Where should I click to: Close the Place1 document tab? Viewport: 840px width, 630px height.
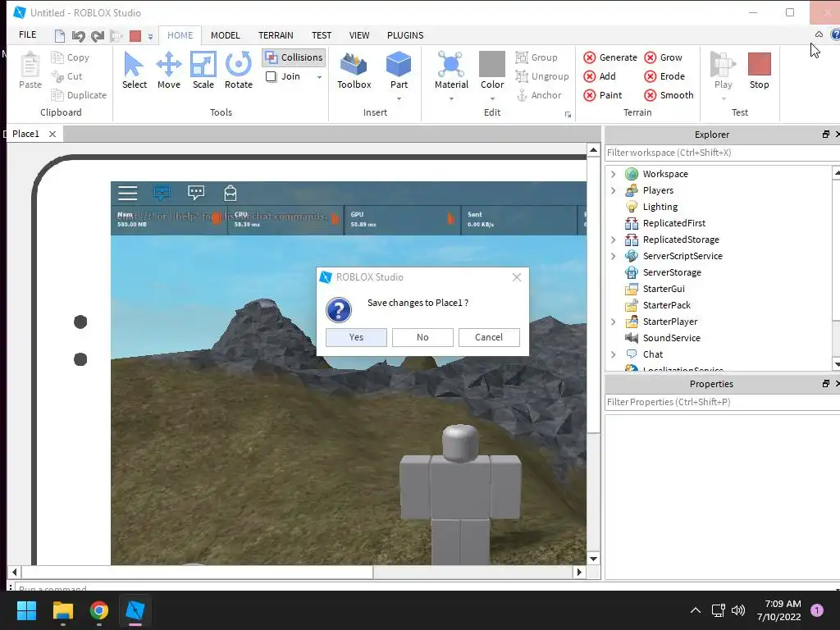click(52, 134)
